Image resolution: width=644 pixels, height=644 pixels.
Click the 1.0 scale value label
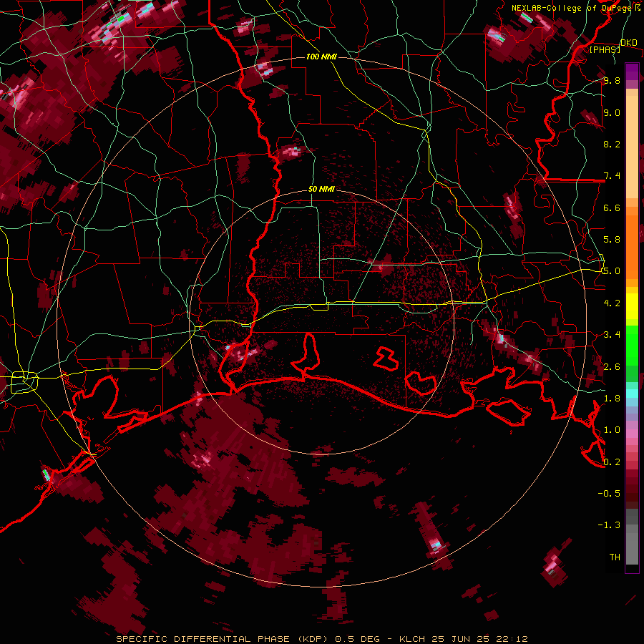pos(612,430)
